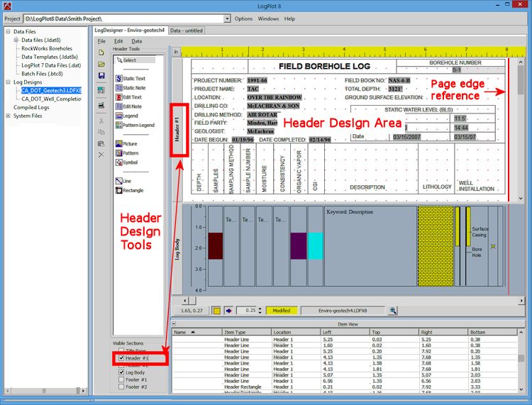Image resolution: width=532 pixels, height=405 pixels.
Task: Open the LogDesigner Data menu
Action: point(137,41)
